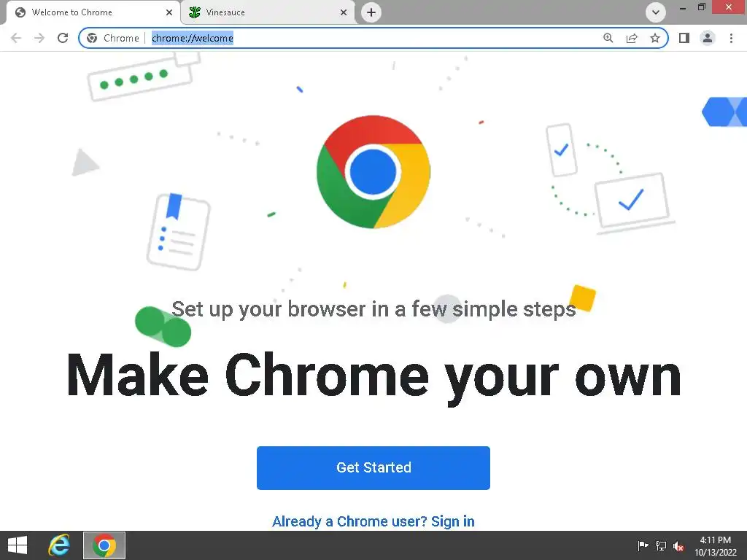Screen dimensions: 747x560
Task: Select the Welcome to Chrome tab
Action: coord(93,12)
